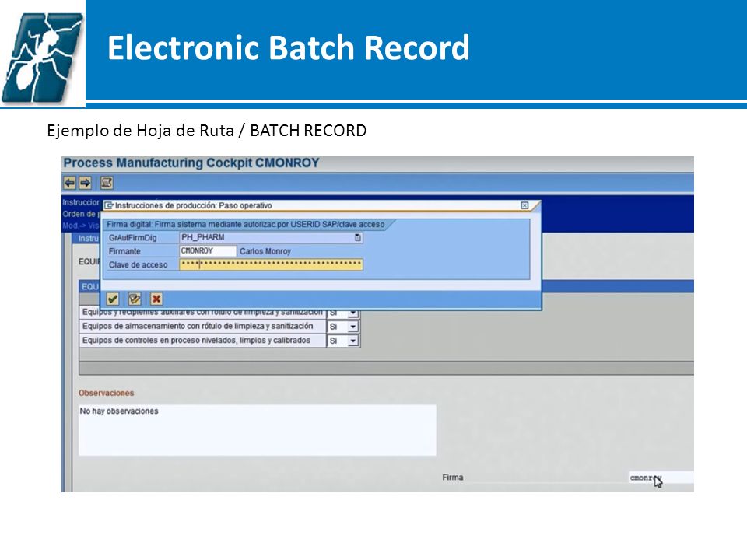
Task: Click the forward arrow toolbar icon
Action: click(86, 183)
